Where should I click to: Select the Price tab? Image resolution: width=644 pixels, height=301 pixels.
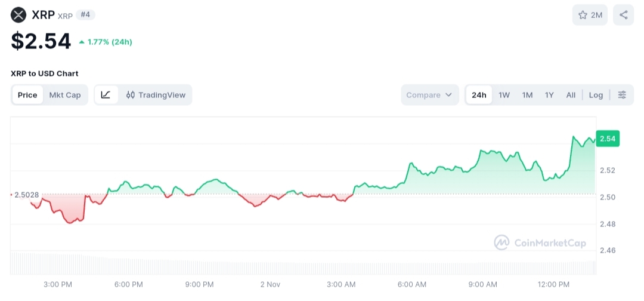coord(27,95)
